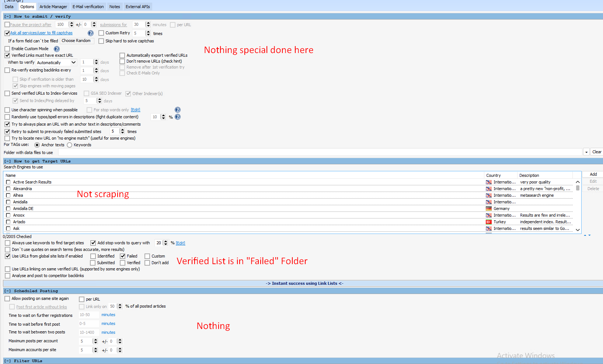The height and width of the screenshot is (364, 603).
Task: Open the External APIs tab
Action: click(138, 7)
